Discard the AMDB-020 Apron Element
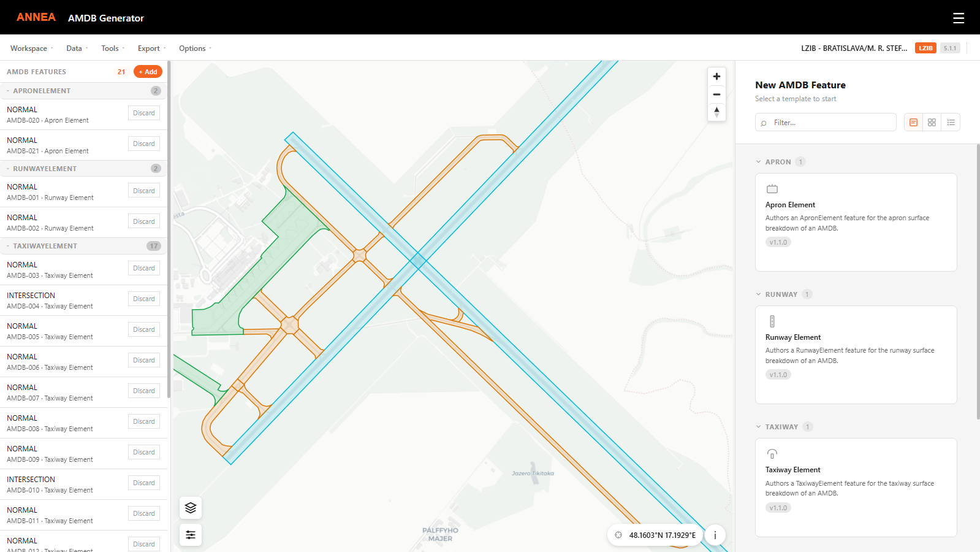 [x=144, y=113]
